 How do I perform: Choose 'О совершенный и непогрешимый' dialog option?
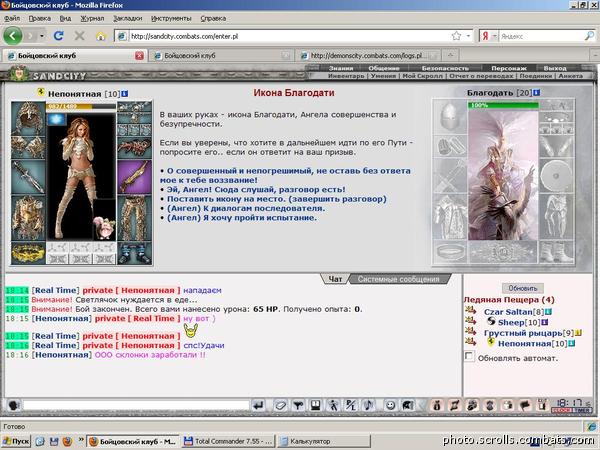point(285,175)
